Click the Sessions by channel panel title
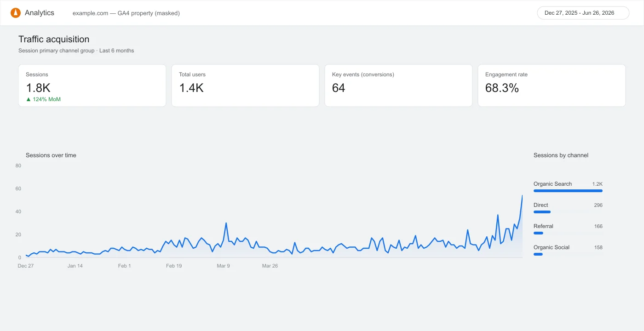644x331 pixels. pos(561,155)
